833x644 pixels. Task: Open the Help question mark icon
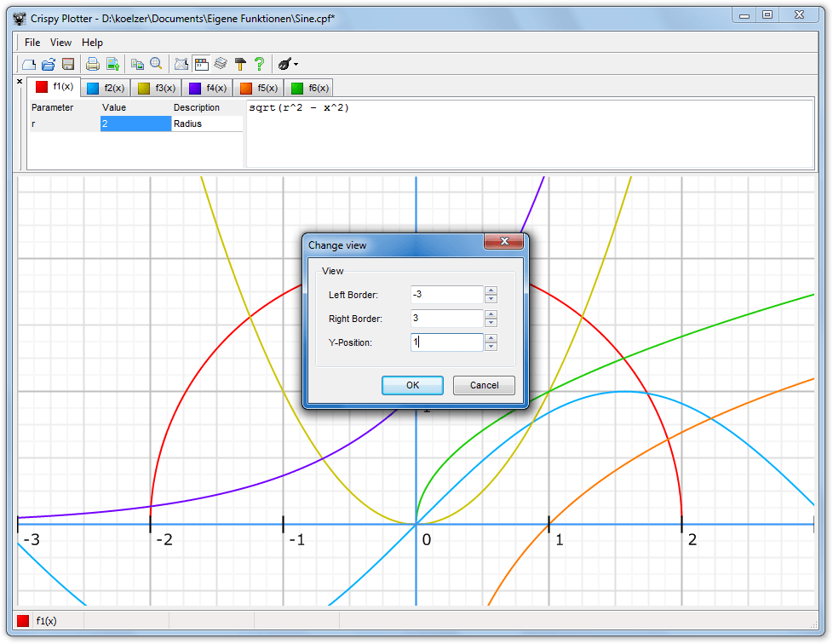261,64
